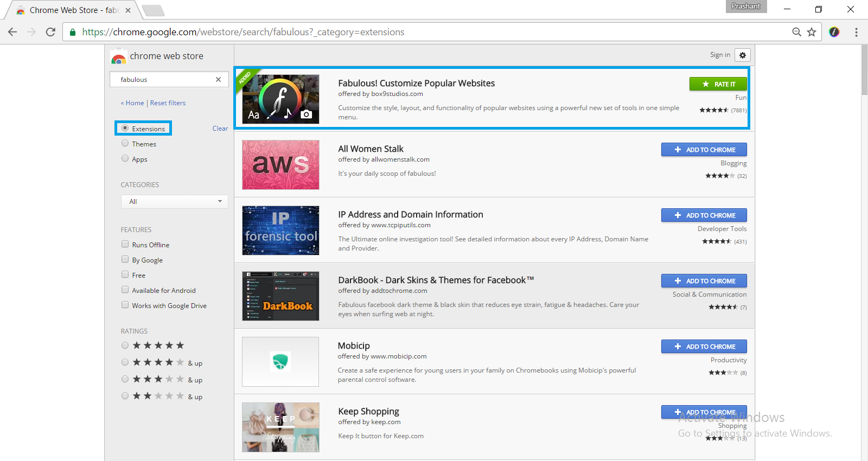This screenshot has height=461, width=868.
Task: Select two stars & up rating filter
Action: pos(125,396)
